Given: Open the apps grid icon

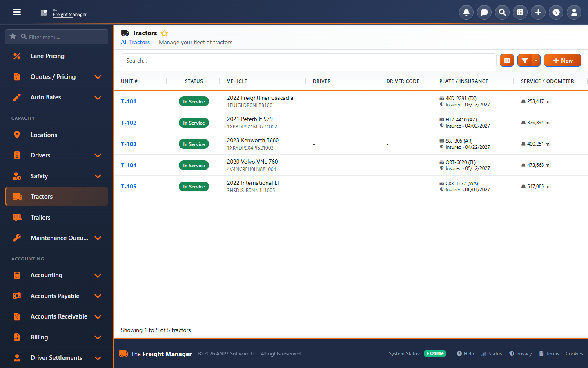Looking at the screenshot, I should point(520,12).
